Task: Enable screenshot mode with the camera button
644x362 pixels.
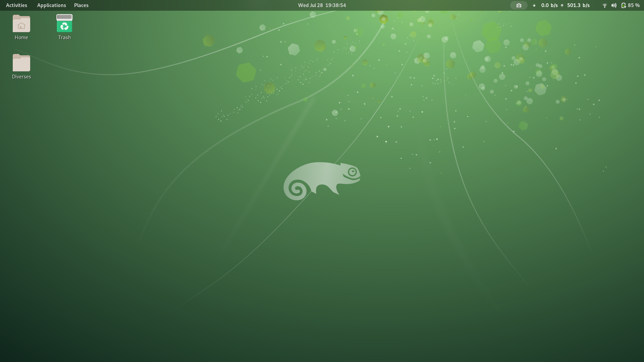Action: [519, 5]
